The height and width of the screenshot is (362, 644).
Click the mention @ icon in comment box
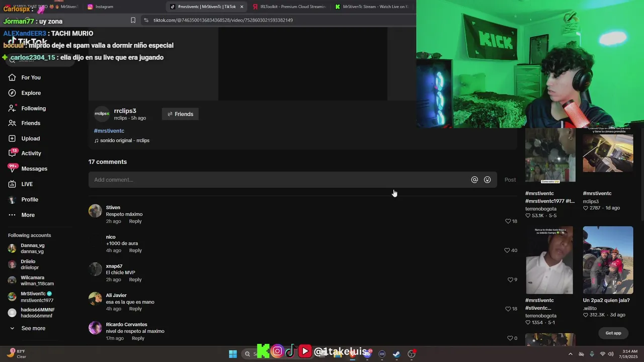pos(474,179)
